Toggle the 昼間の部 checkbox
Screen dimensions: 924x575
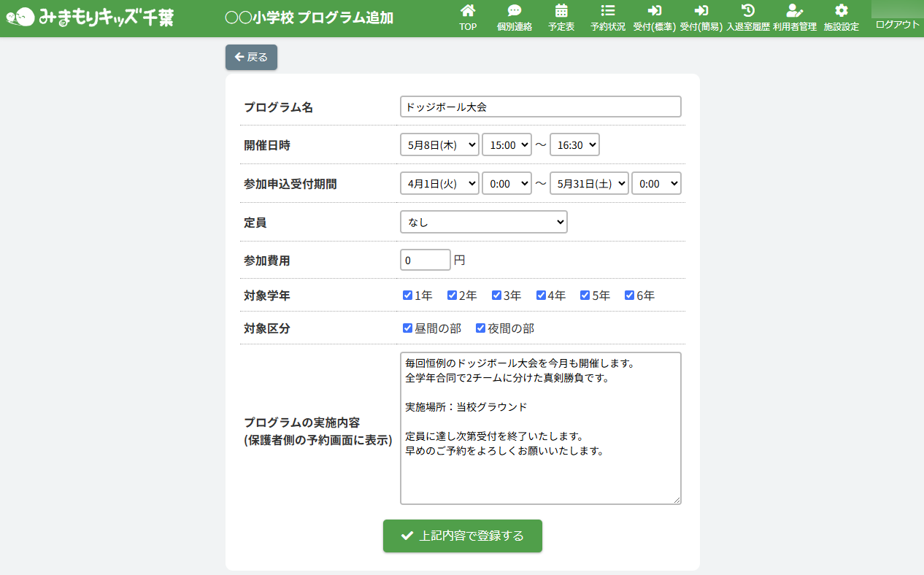[408, 328]
